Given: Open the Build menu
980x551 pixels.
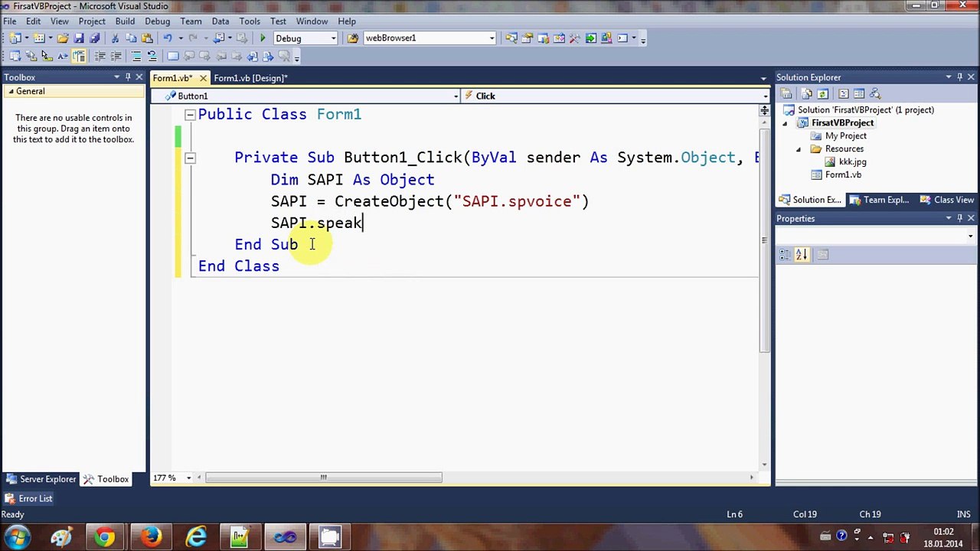Looking at the screenshot, I should (125, 21).
